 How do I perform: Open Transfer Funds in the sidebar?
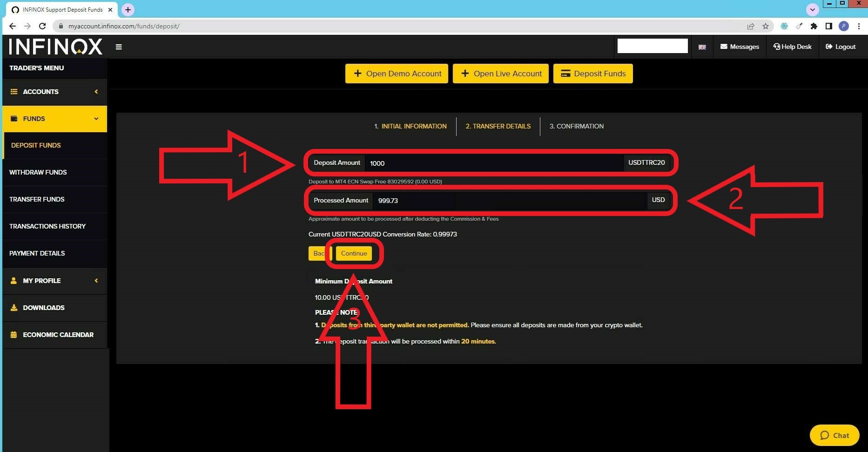pyautogui.click(x=54, y=199)
